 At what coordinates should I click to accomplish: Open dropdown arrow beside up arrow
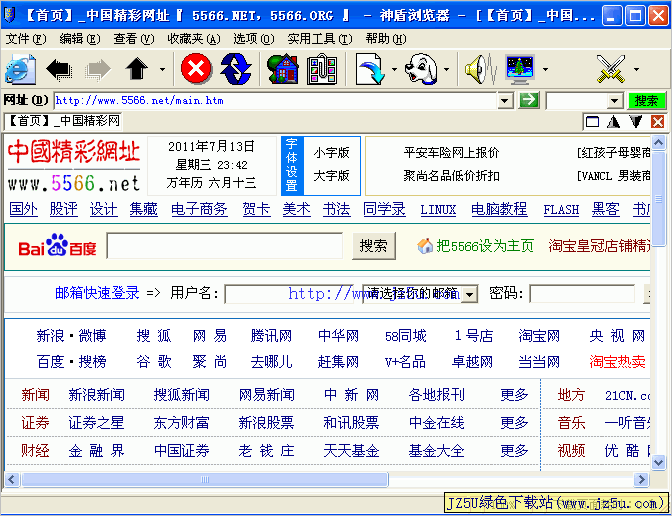[x=162, y=69]
